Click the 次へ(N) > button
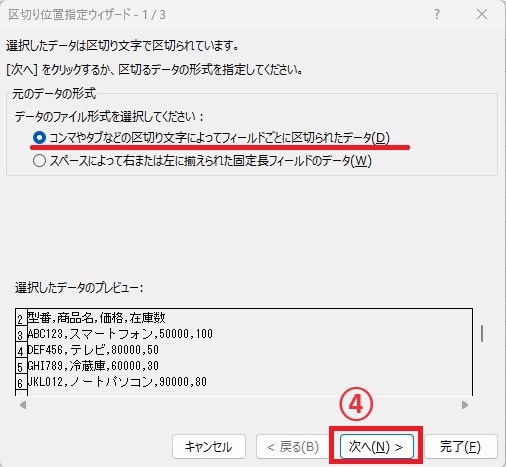This screenshot has height=467, width=506. (x=377, y=447)
